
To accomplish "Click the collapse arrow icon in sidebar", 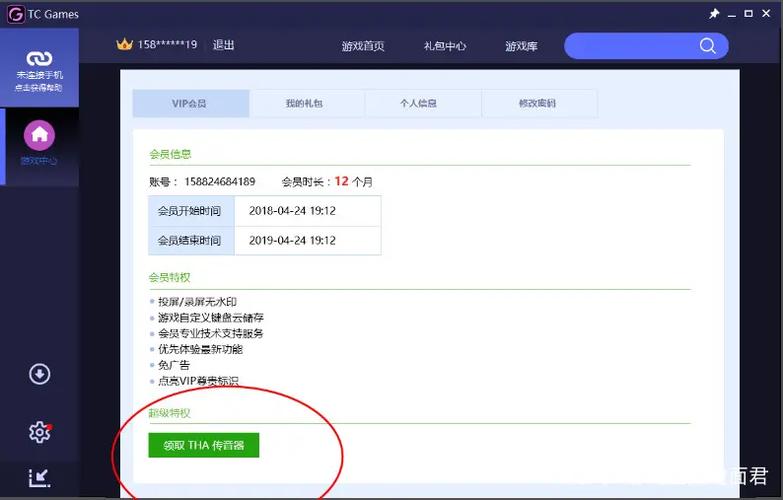I will 39,478.
